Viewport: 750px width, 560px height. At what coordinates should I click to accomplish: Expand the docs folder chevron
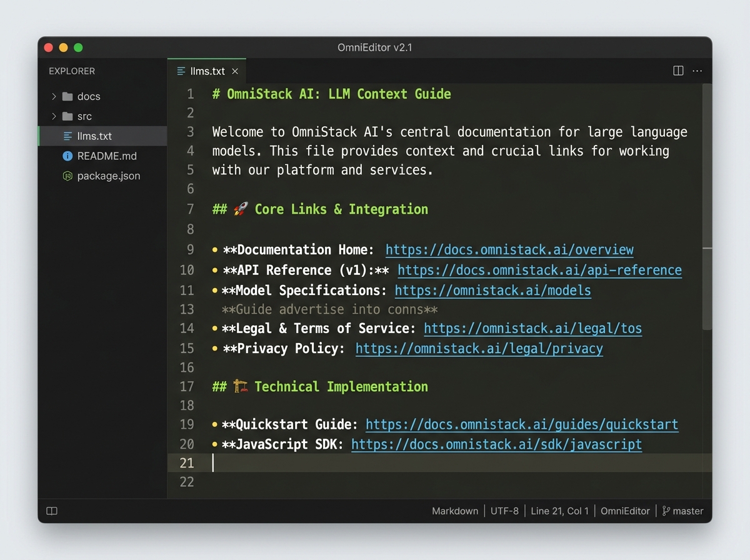click(x=54, y=96)
